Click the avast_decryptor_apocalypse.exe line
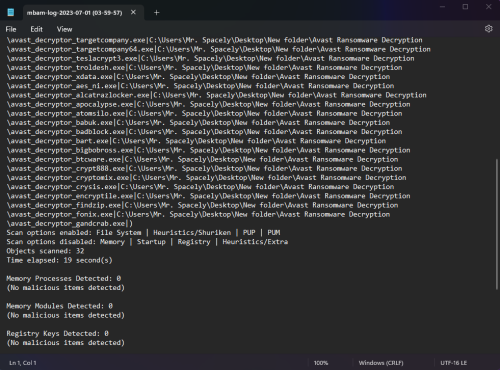The height and width of the screenshot is (370, 500). 208,104
